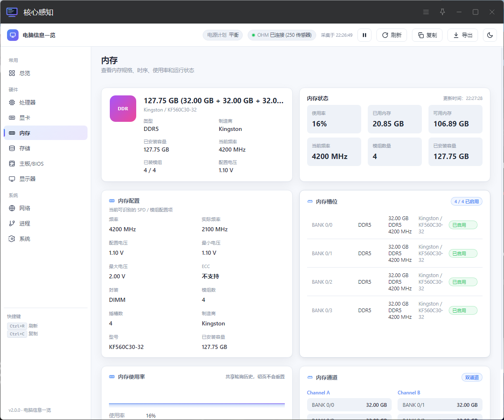Open 显卡 graphics card page
The image size is (504, 420).
pyautogui.click(x=45, y=118)
